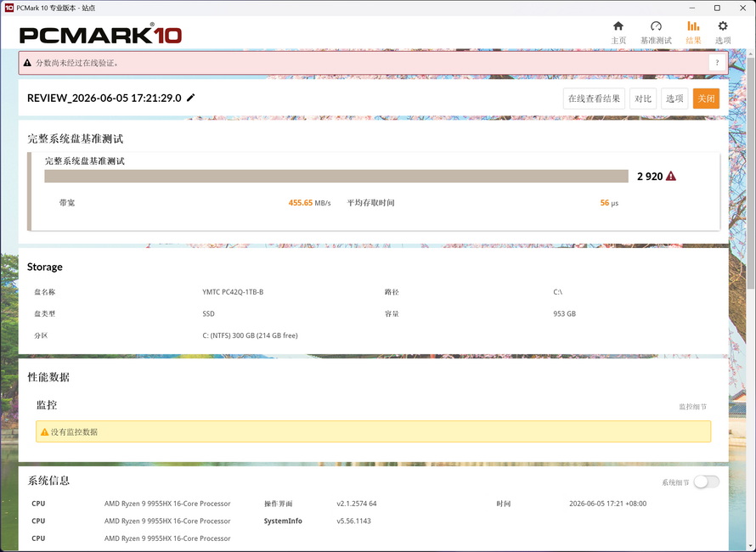Click the 没有监控数据 notice text

click(x=74, y=432)
